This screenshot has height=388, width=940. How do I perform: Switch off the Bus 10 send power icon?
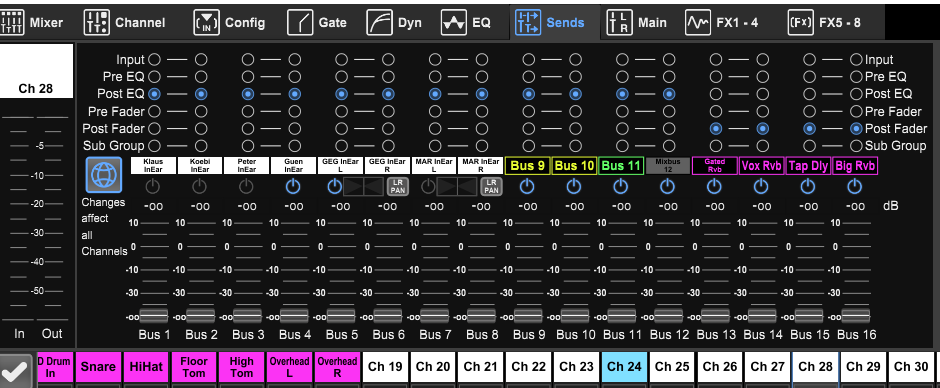pos(574,187)
